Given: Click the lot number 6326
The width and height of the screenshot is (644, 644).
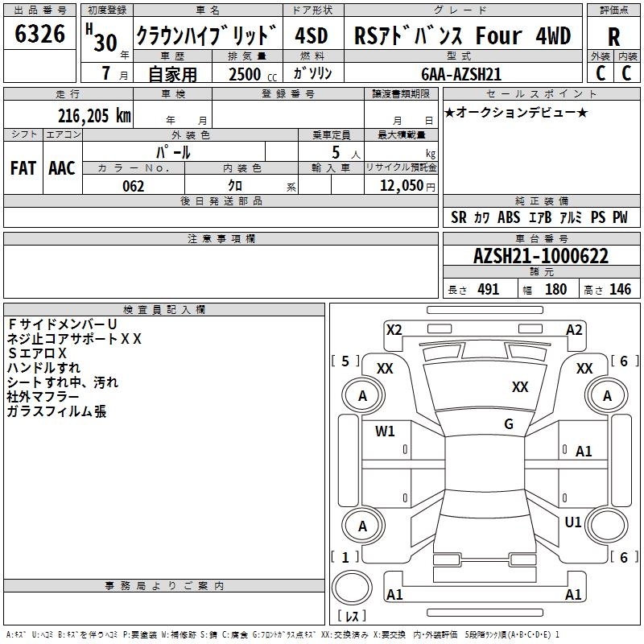Looking at the screenshot, I should pyautogui.click(x=40, y=35).
